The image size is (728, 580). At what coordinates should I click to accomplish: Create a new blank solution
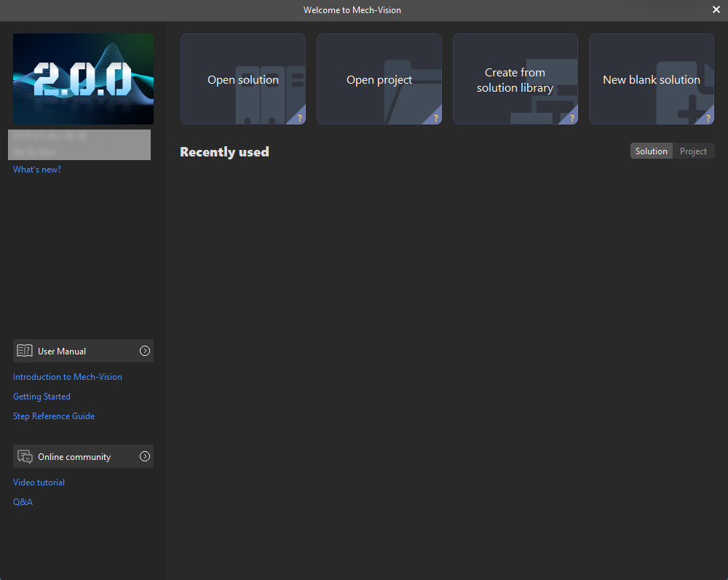(x=651, y=79)
